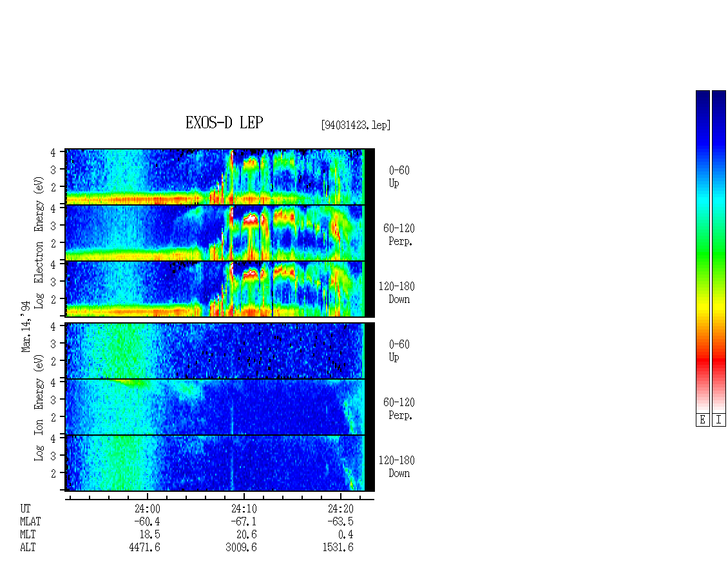
Task: Select the altitude value 1531.6
Action: click(x=338, y=547)
